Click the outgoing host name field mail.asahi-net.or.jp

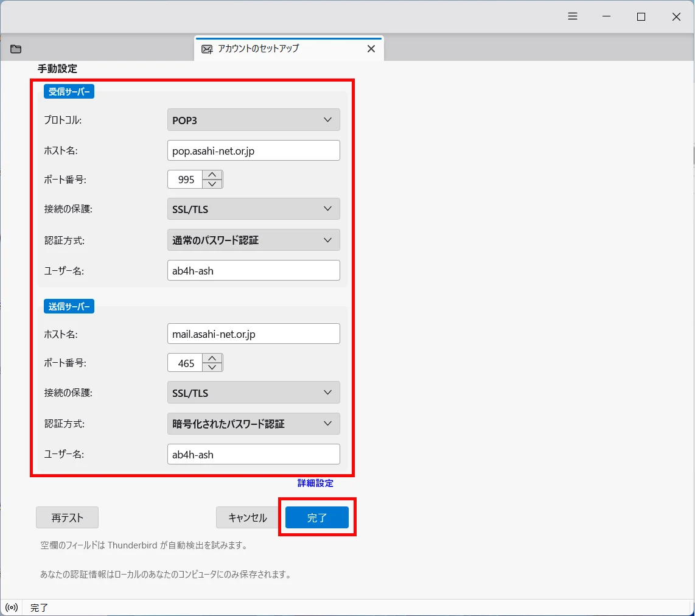pos(253,334)
